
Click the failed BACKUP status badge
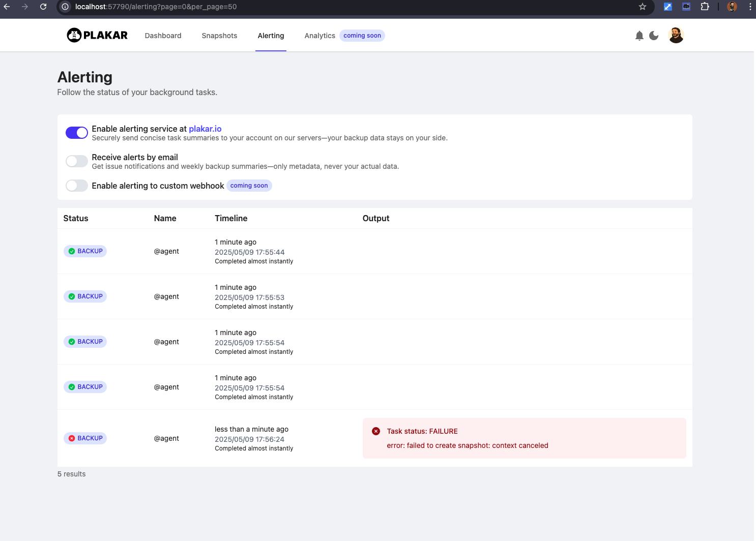pos(85,438)
